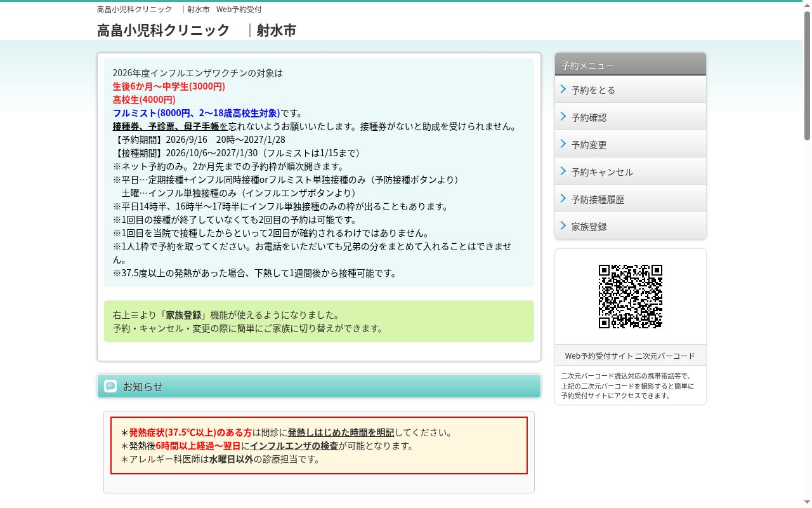Click the お知らせ speech bubble icon

[x=110, y=386]
